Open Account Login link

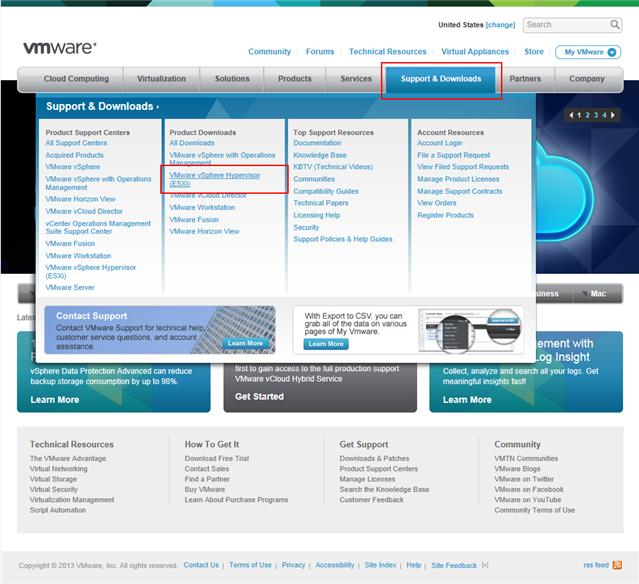pyautogui.click(x=440, y=143)
